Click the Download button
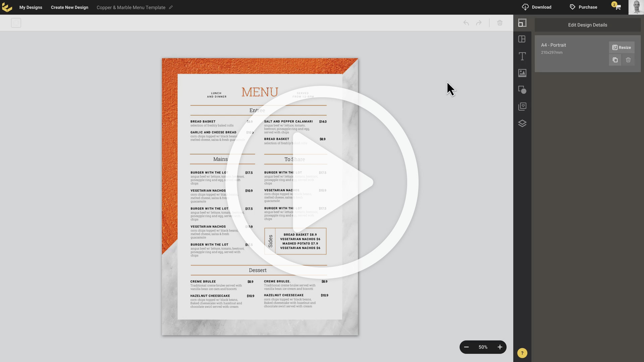The image size is (644, 362). pos(537,7)
